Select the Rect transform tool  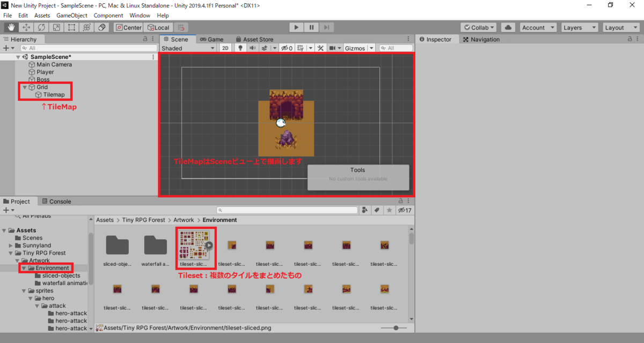[71, 27]
